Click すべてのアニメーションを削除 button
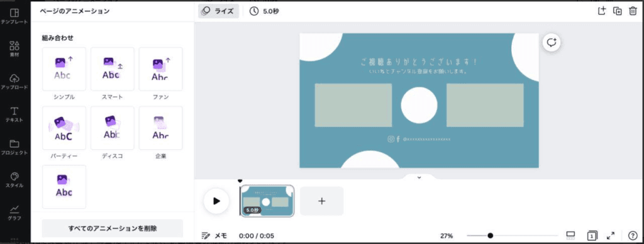Screen dimensions: 644x244 [x=113, y=228]
